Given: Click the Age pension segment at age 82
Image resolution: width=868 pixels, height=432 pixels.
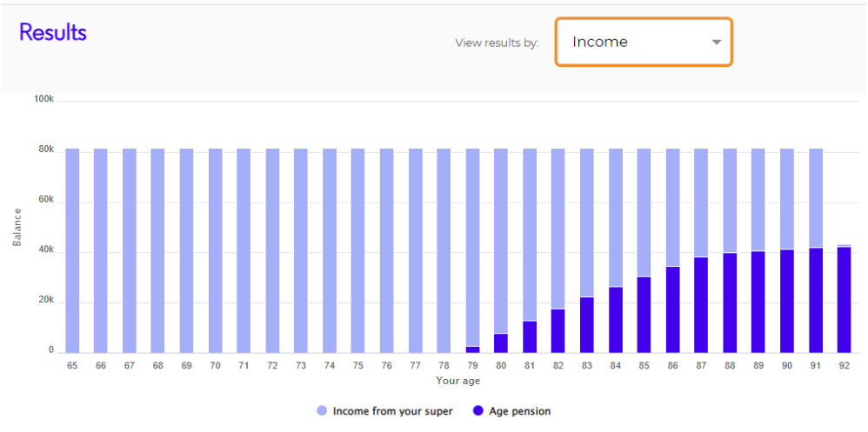Looking at the screenshot, I should [558, 331].
